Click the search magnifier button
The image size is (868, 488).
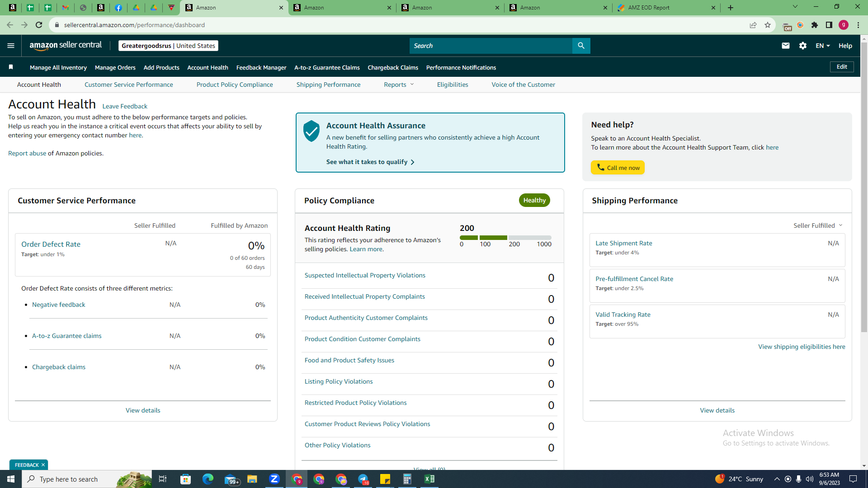581,46
